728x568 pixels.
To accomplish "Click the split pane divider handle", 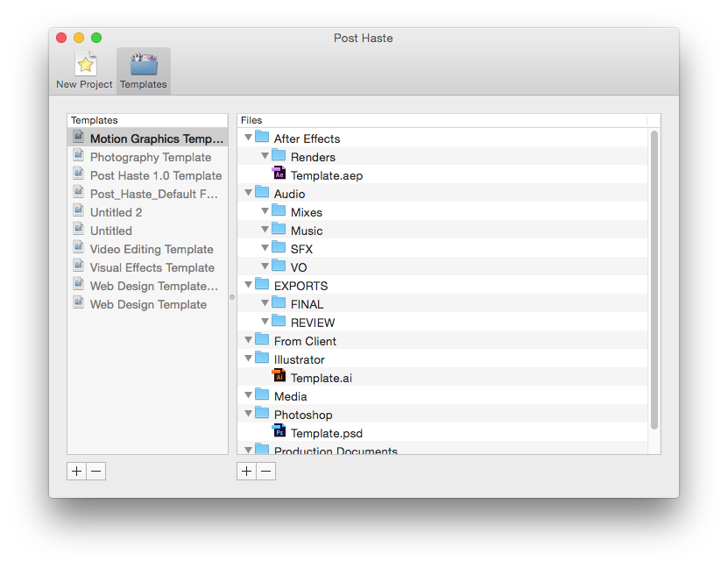I will (232, 297).
